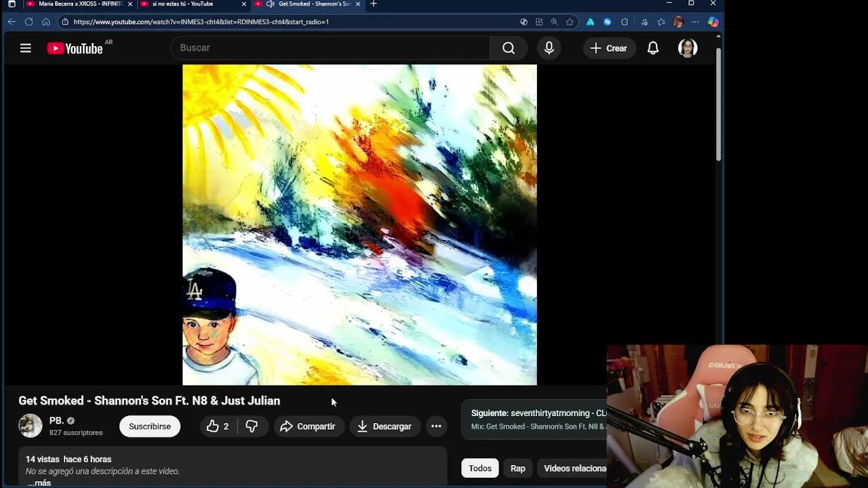Open more actions ellipsis under the video
Screen dimensions: 868x488
[x=436, y=426]
